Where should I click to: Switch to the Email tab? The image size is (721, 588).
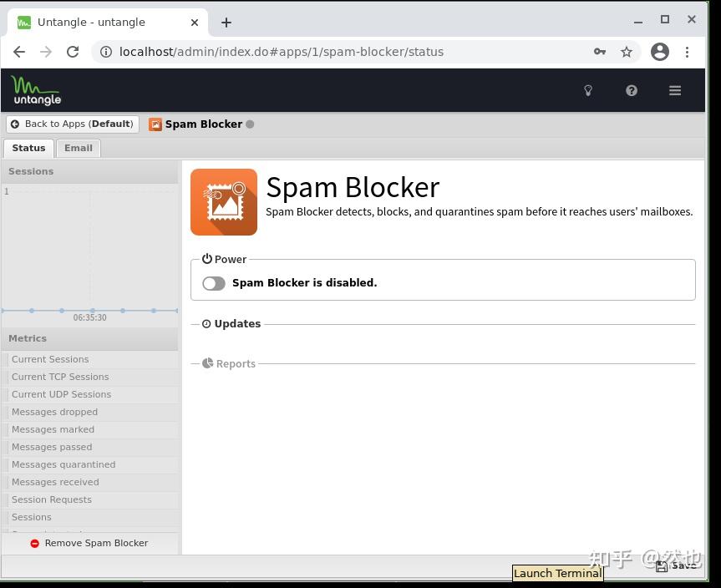[x=79, y=148]
